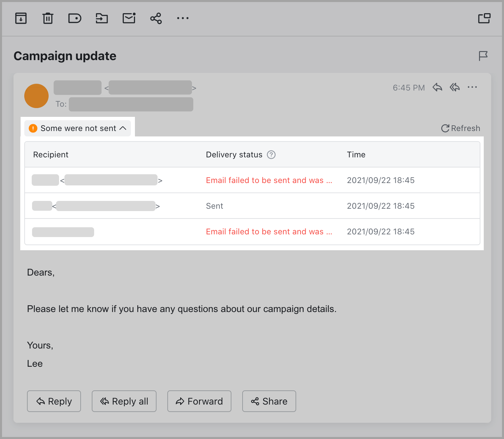The height and width of the screenshot is (439, 504).
Task: Click the reply-all icon beside the time
Action: click(x=454, y=87)
